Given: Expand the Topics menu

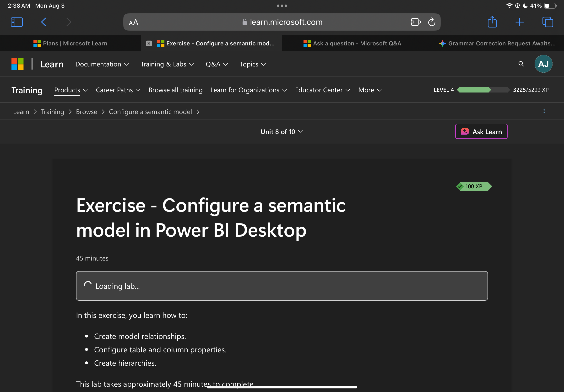Looking at the screenshot, I should [253, 64].
